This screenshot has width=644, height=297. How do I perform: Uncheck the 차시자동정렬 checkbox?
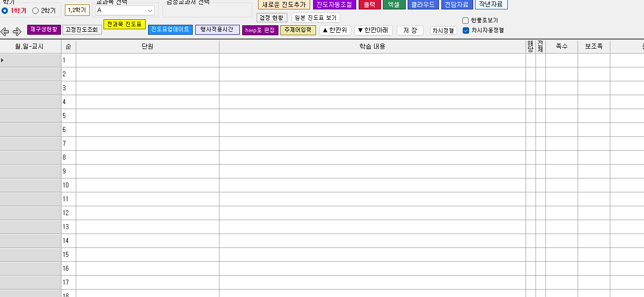[465, 30]
